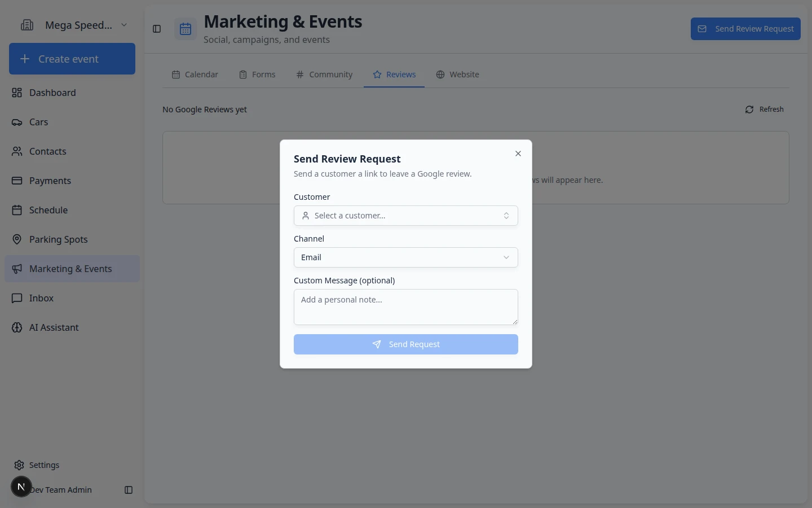This screenshot has height=508, width=812.
Task: Click the Send Request button in dialog
Action: 406,344
